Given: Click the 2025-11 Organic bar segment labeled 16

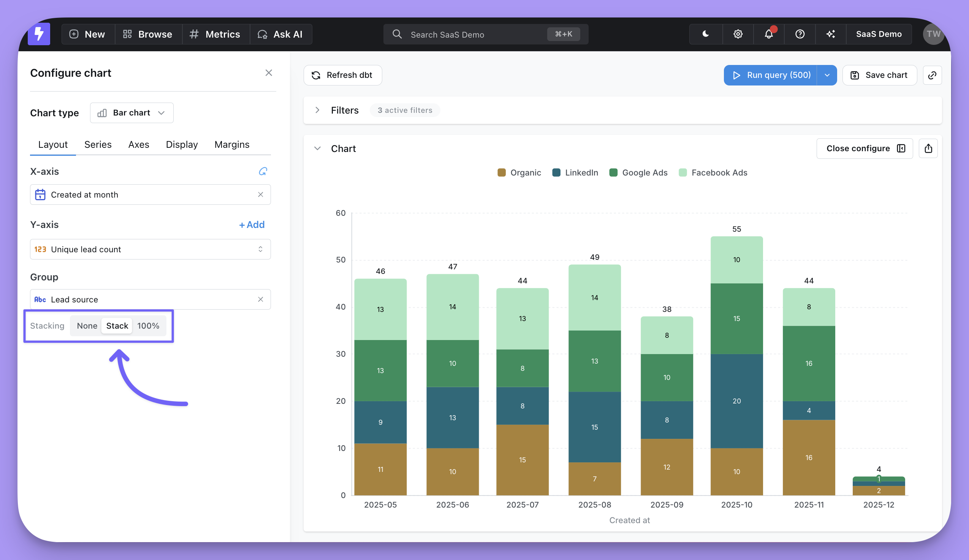Looking at the screenshot, I should tap(809, 457).
